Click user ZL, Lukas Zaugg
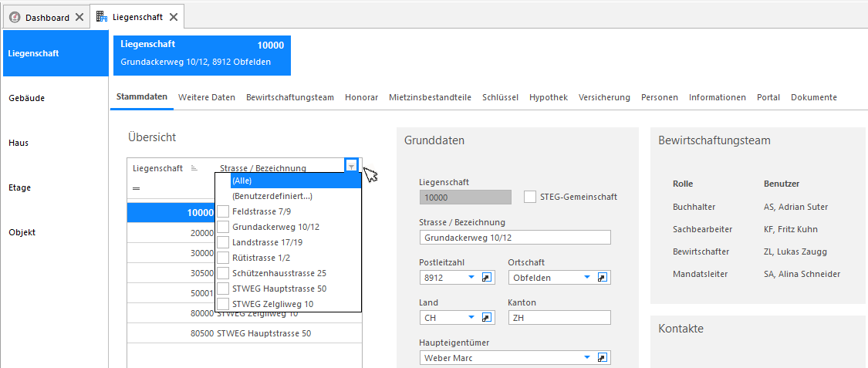The image size is (868, 368). (795, 252)
